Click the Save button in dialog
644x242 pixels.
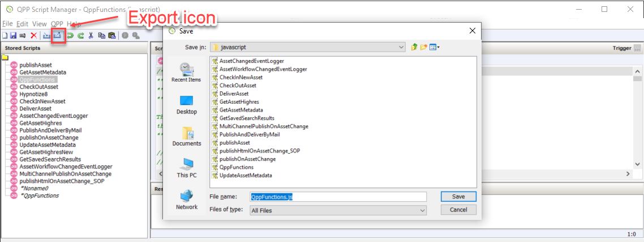tap(458, 196)
